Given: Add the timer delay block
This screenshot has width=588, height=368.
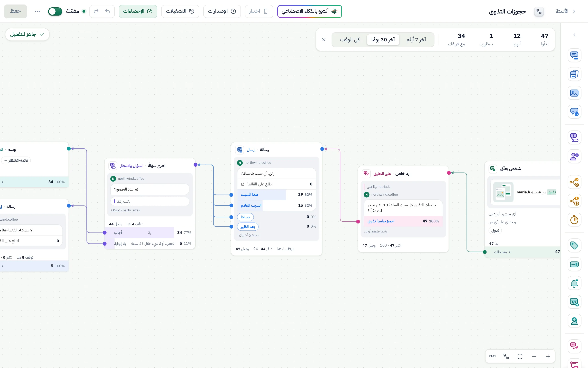Looking at the screenshot, I should pyautogui.click(x=574, y=220).
